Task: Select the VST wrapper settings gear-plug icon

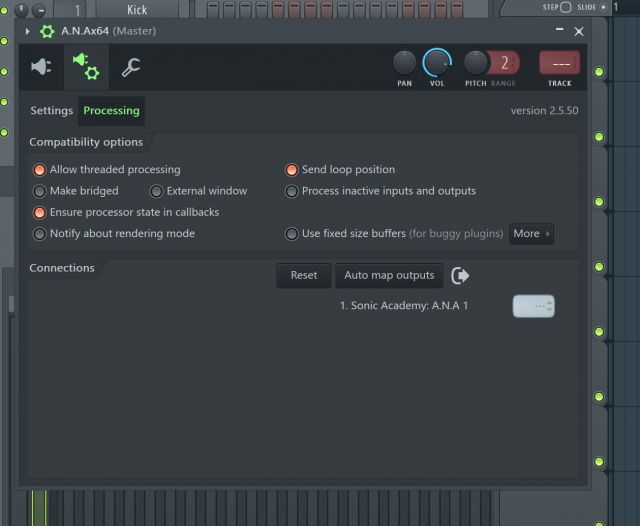Action: pos(86,67)
